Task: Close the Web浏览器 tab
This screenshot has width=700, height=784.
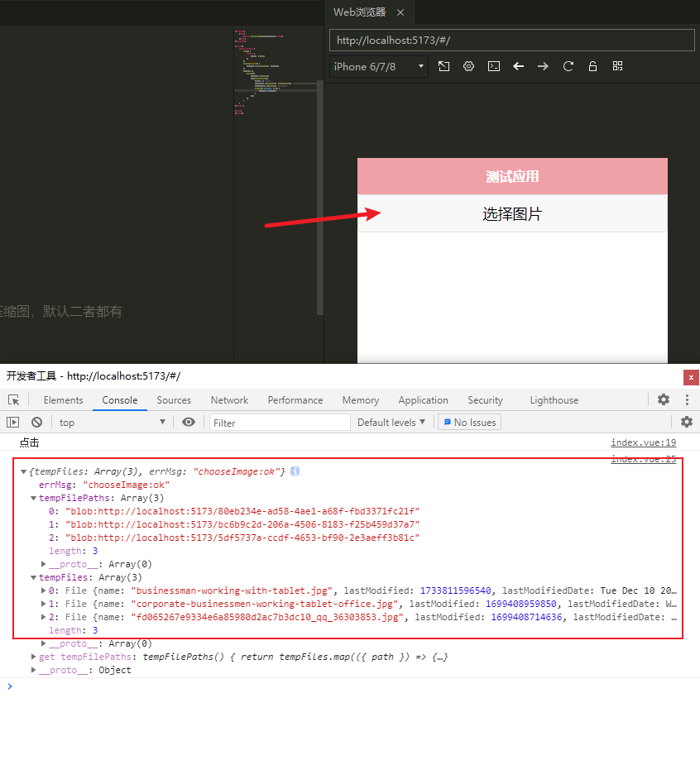Action: coord(400,12)
